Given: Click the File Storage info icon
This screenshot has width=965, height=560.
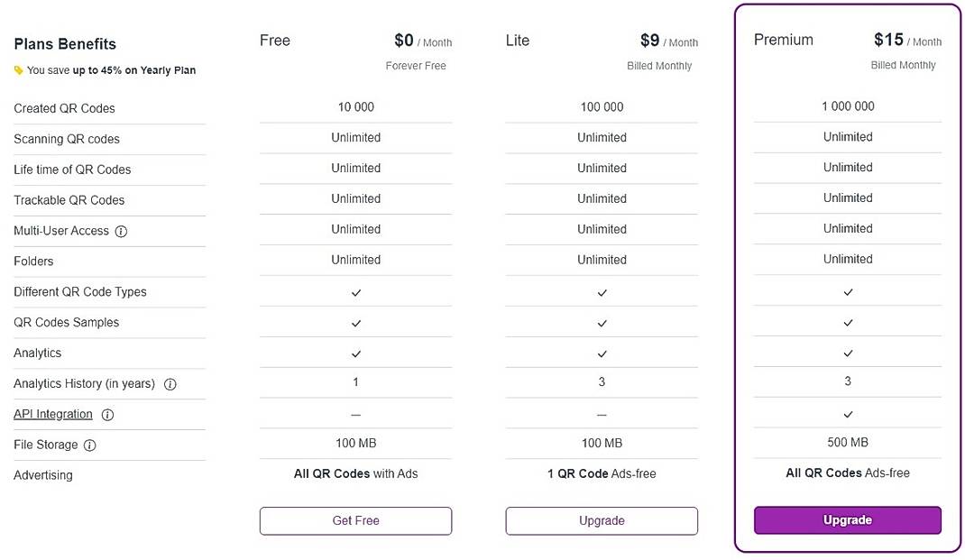Looking at the screenshot, I should (89, 445).
